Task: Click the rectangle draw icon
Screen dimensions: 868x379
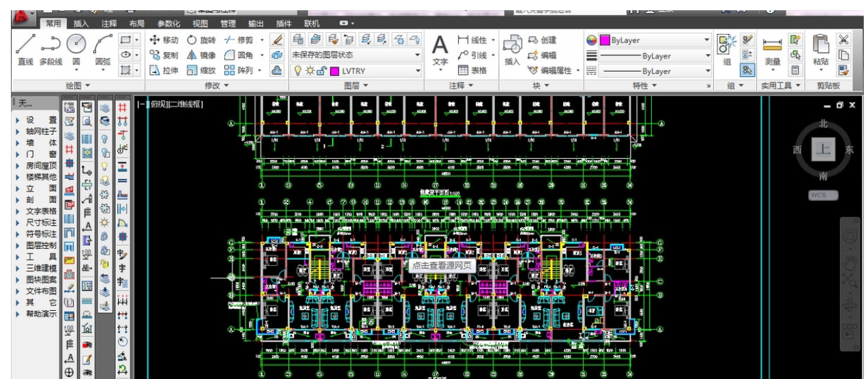Action: [x=125, y=40]
